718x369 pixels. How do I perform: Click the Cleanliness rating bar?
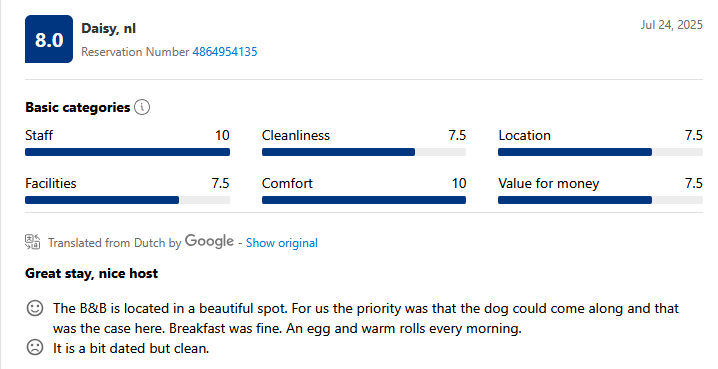(x=364, y=152)
